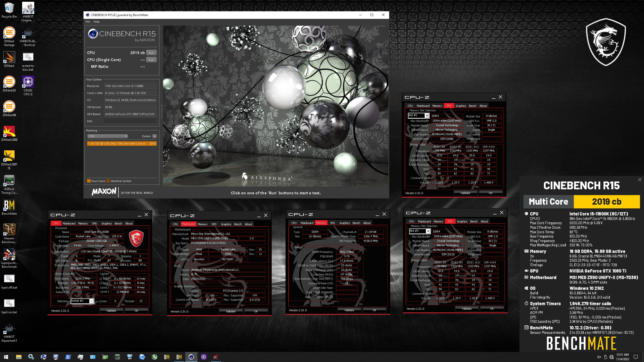Click the MEG Z590 UNIFY-X model field
Viewport: 644px width, 362px height.
coord(214,238)
